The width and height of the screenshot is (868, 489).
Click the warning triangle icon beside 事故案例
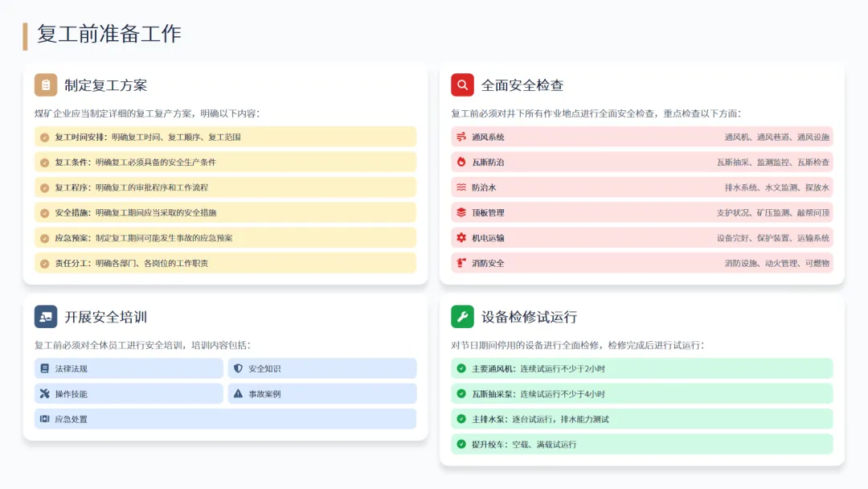point(238,394)
